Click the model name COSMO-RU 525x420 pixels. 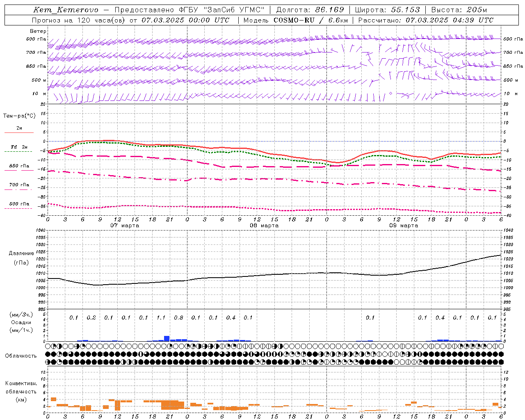point(295,20)
